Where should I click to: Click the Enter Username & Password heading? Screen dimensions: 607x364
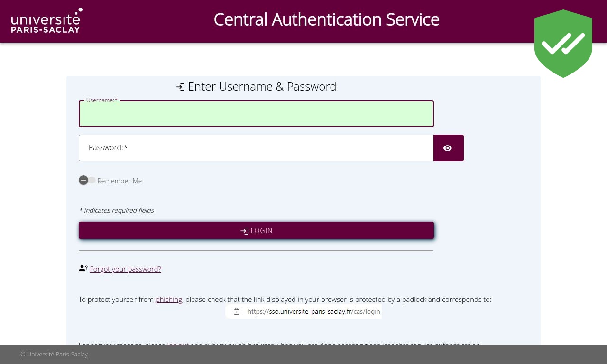pyautogui.click(x=262, y=86)
